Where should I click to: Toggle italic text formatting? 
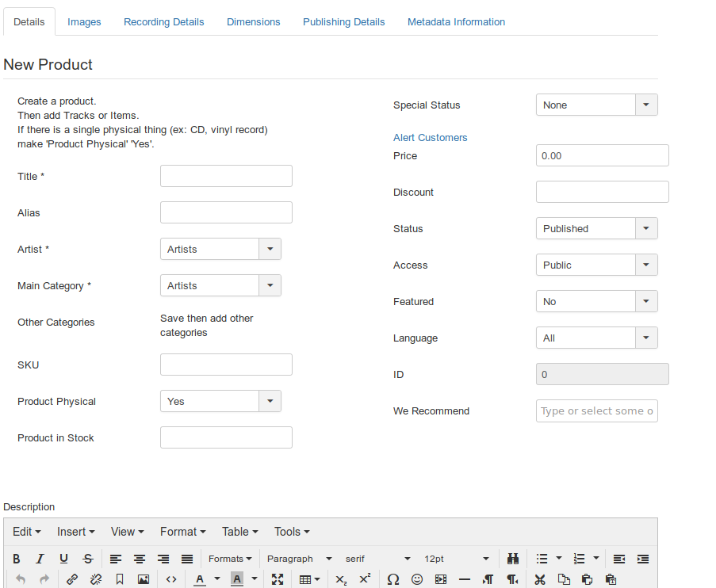pos(40,559)
